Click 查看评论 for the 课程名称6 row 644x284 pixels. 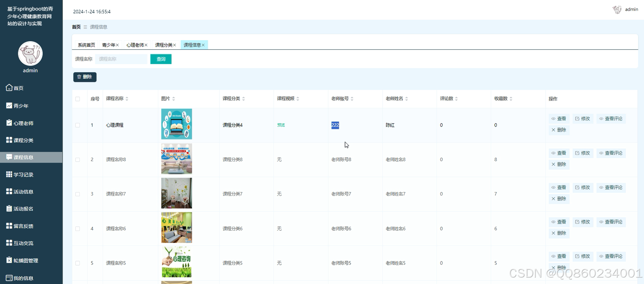click(x=611, y=222)
